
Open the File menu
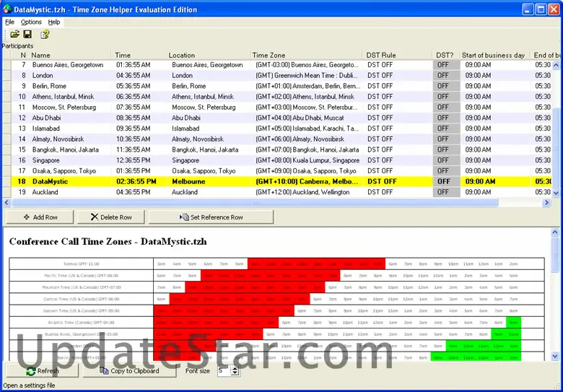coord(9,22)
